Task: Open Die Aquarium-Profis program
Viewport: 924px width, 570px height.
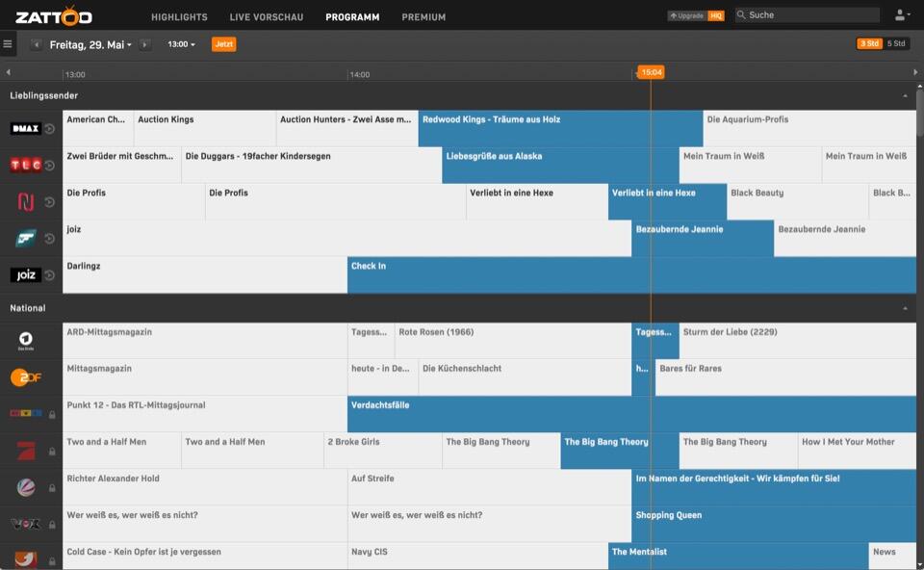Action: click(x=809, y=128)
